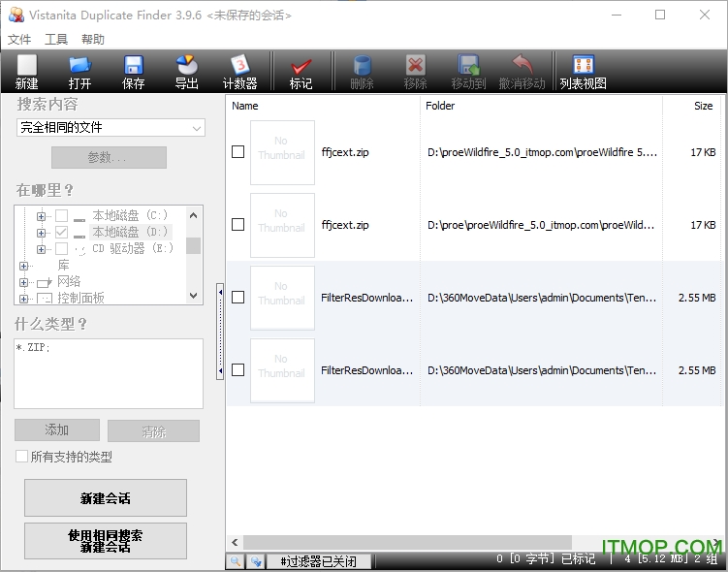Click the 新建 (New) toolbar icon

click(26, 71)
